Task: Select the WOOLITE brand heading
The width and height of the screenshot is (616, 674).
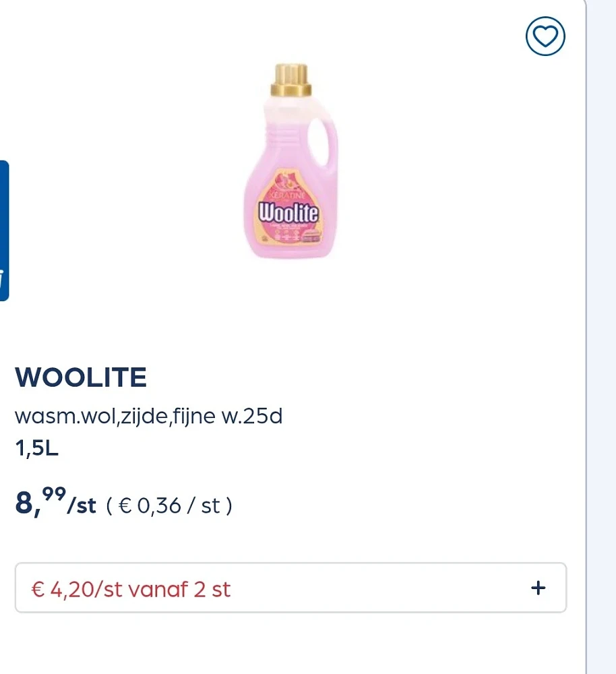Action: (x=81, y=377)
